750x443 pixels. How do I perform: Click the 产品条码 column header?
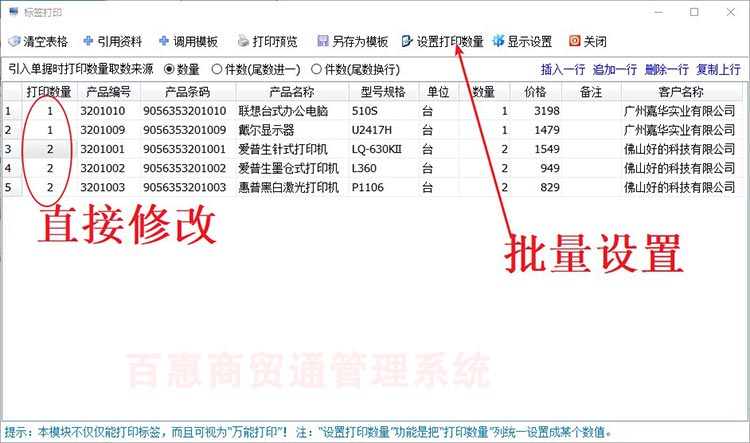tap(188, 91)
